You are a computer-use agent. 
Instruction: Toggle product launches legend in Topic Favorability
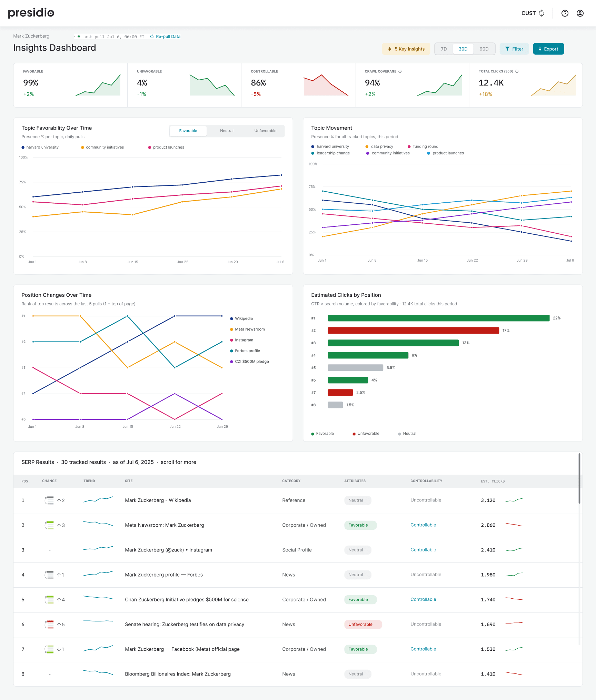pos(166,147)
